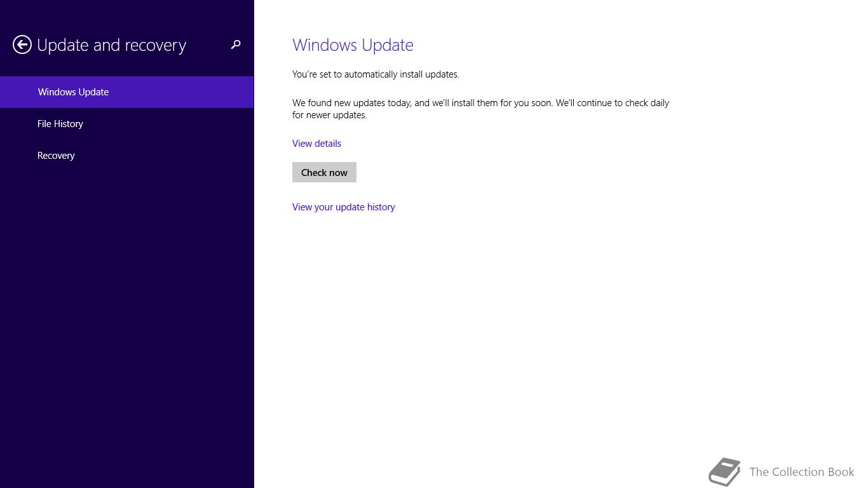Click the View details link
Image resolution: width=868 pixels, height=488 pixels.
click(x=316, y=144)
